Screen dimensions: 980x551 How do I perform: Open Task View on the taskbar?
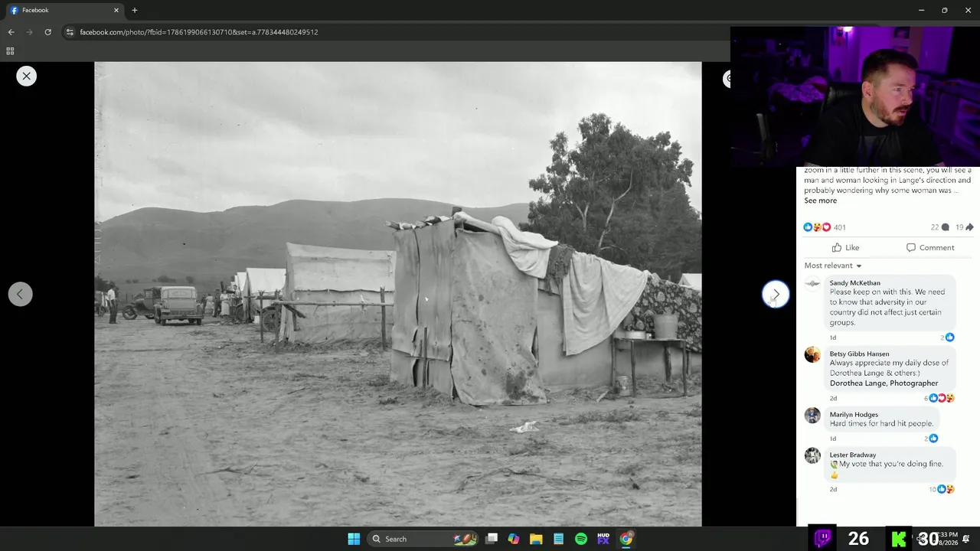tap(492, 539)
